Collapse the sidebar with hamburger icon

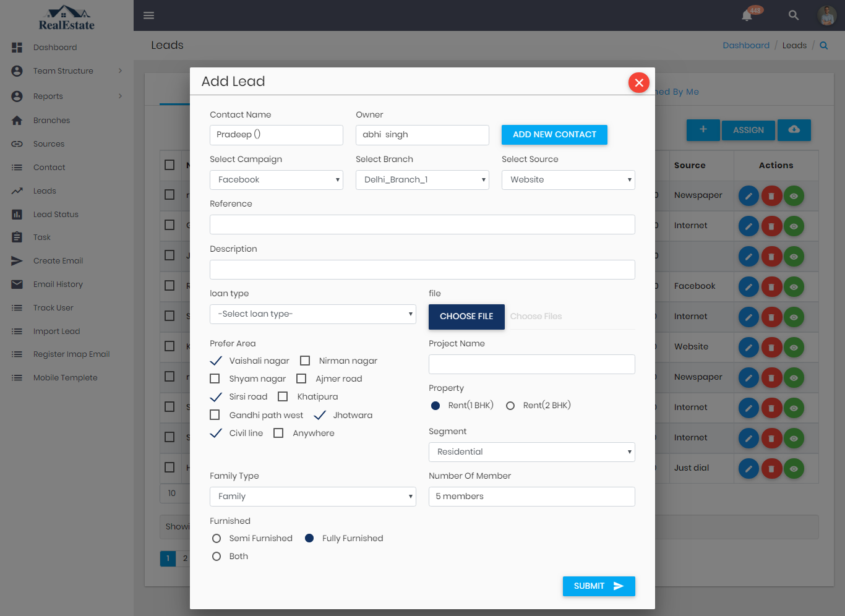(148, 15)
